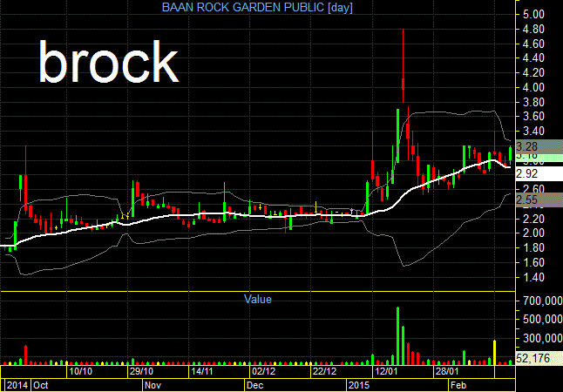Image resolution: width=563 pixels, height=392 pixels.
Task: Click the tall yellow volume bar in February
Action: (x=495, y=353)
